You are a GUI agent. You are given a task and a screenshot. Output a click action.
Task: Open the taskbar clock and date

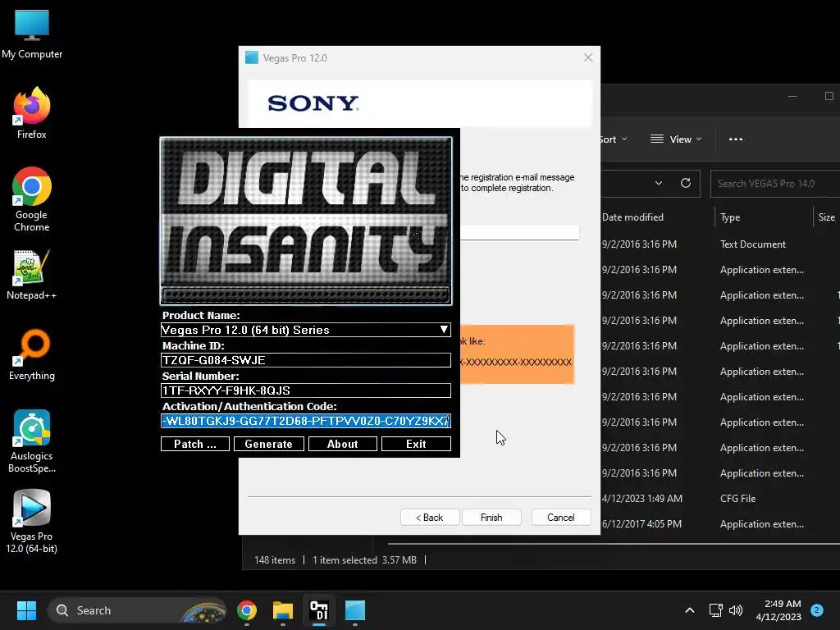tap(778, 610)
